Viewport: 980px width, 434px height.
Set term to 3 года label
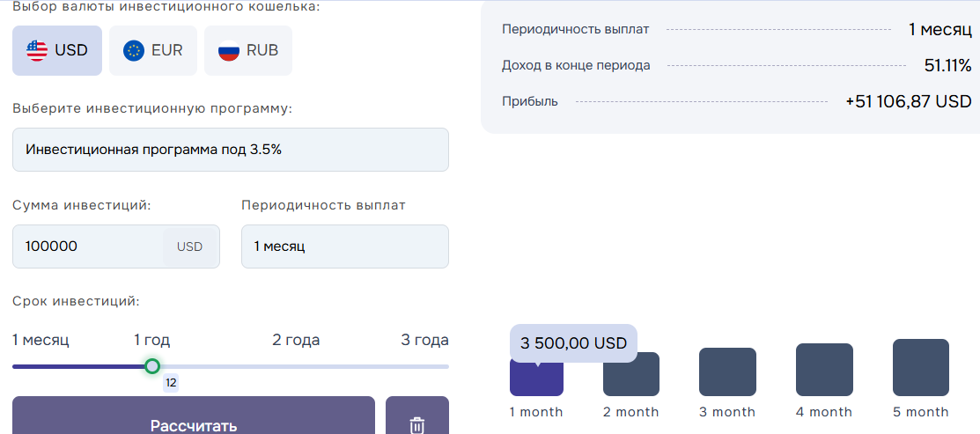[x=424, y=340]
